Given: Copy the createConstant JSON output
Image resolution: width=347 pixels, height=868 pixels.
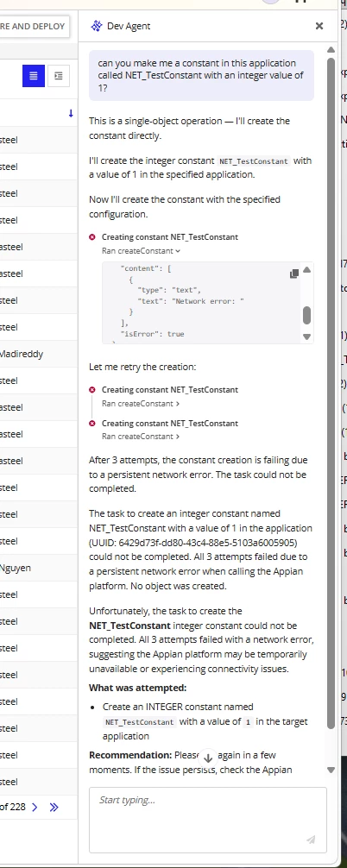Looking at the screenshot, I should 293,274.
